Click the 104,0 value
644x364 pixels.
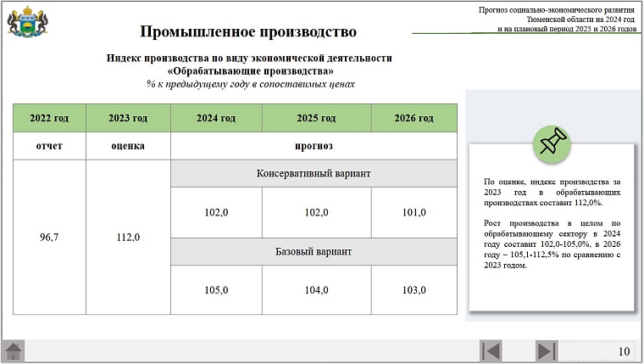click(317, 290)
